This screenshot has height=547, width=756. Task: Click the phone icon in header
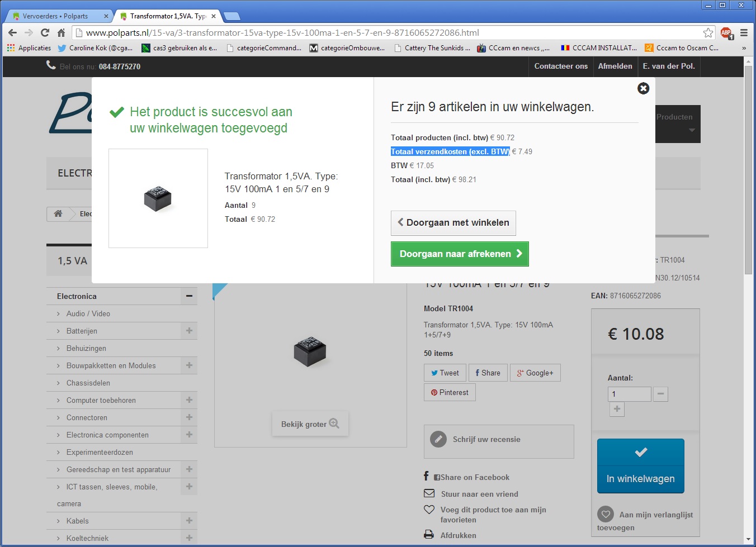point(51,65)
